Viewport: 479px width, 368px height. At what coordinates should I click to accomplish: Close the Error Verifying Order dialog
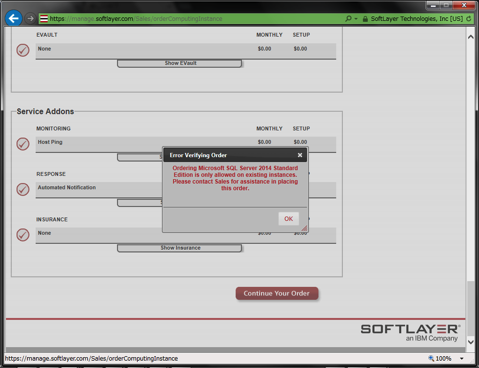(300, 155)
